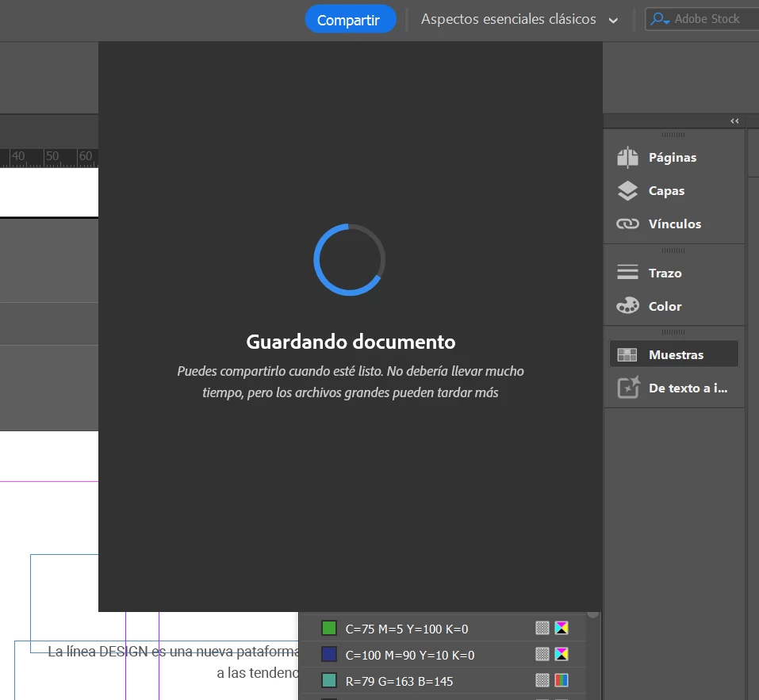Click the loading spinner in save dialog
The width and height of the screenshot is (759, 700).
[350, 260]
